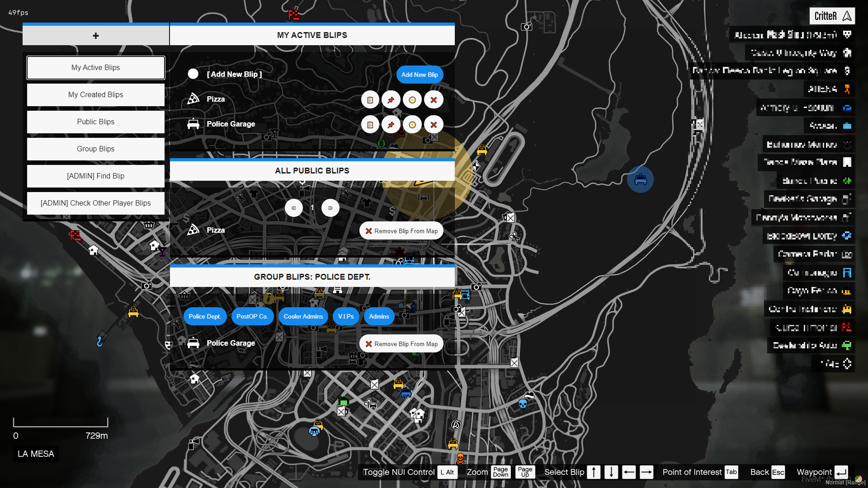Delete Pizza from My Active Blips

(x=434, y=100)
